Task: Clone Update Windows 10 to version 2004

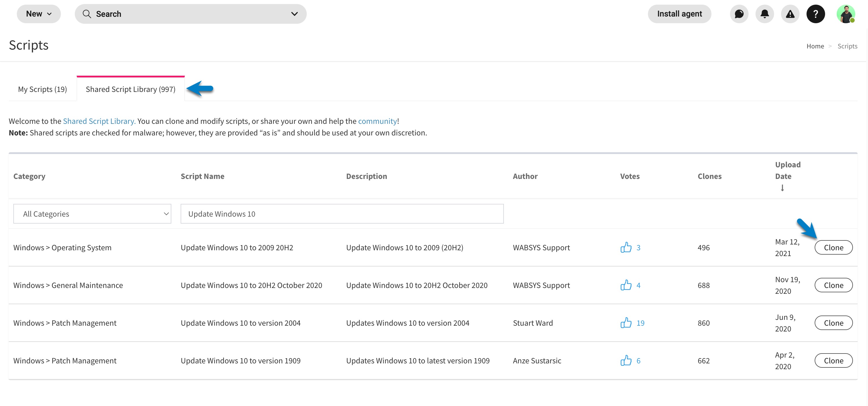Action: tap(833, 323)
